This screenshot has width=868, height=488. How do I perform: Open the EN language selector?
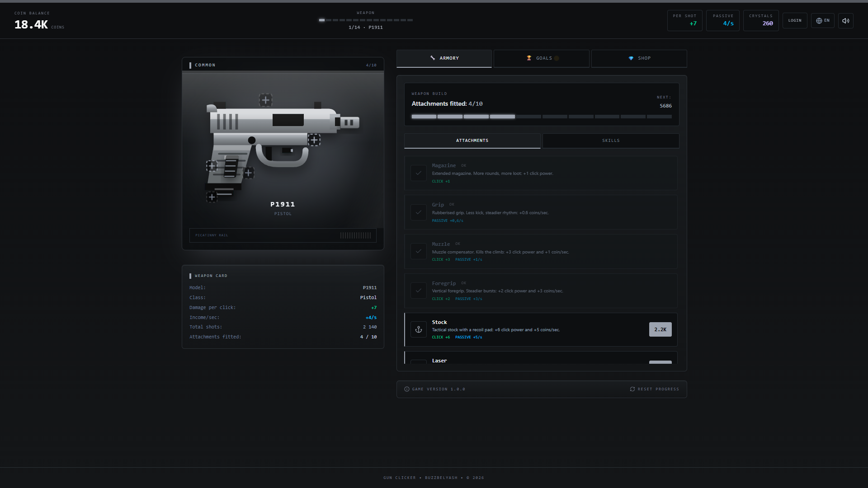point(822,21)
